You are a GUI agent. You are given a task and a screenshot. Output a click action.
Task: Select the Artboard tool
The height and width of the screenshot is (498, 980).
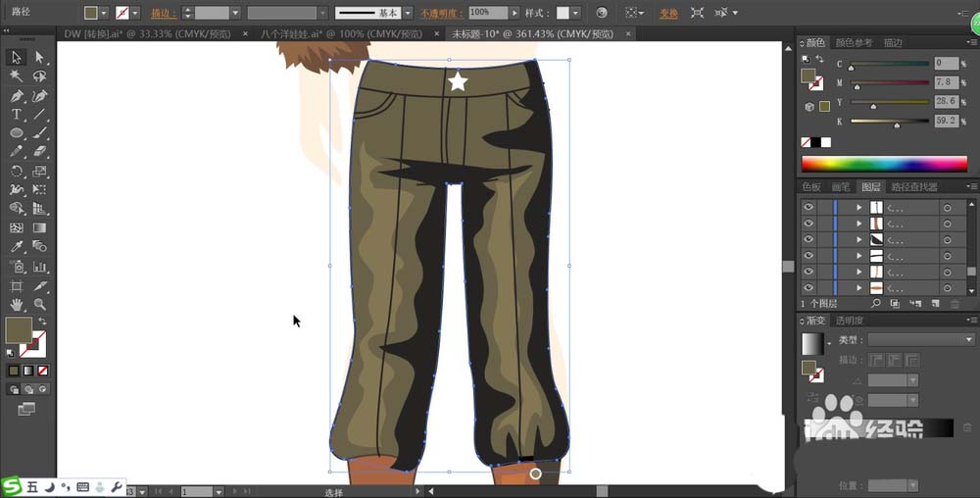click(x=17, y=286)
